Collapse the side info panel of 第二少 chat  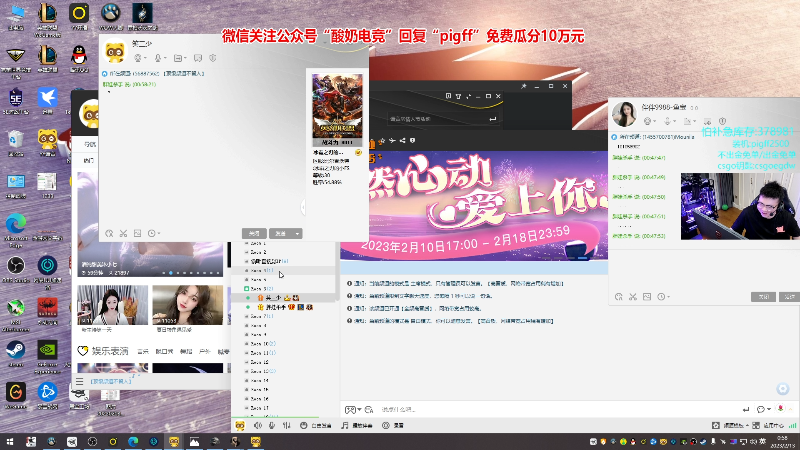[x=303, y=207]
